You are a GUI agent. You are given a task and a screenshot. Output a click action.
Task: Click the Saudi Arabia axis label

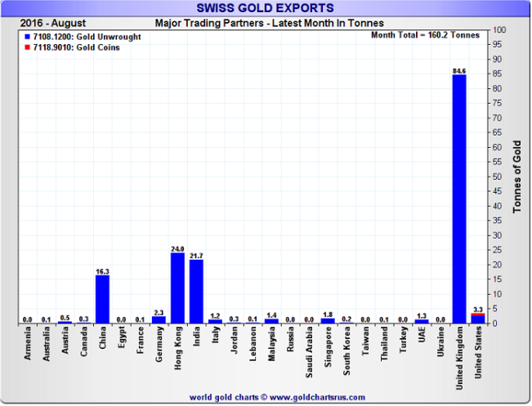pyautogui.click(x=309, y=352)
